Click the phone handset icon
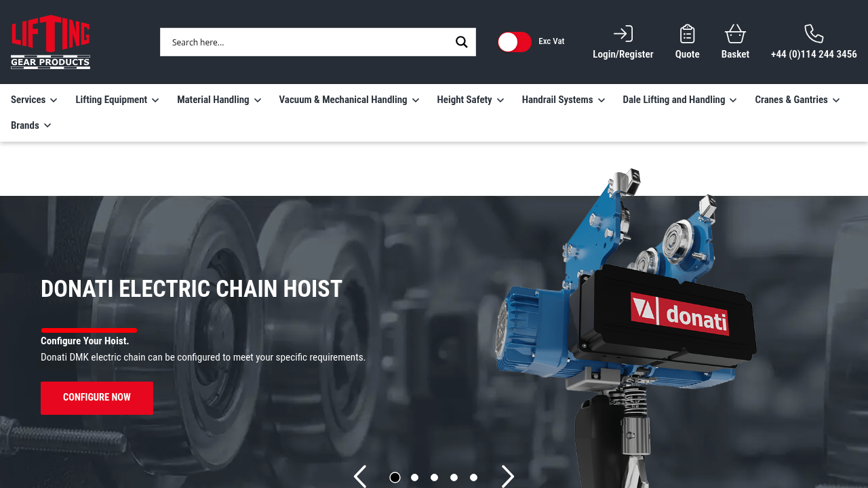The height and width of the screenshot is (488, 868). coord(814,34)
